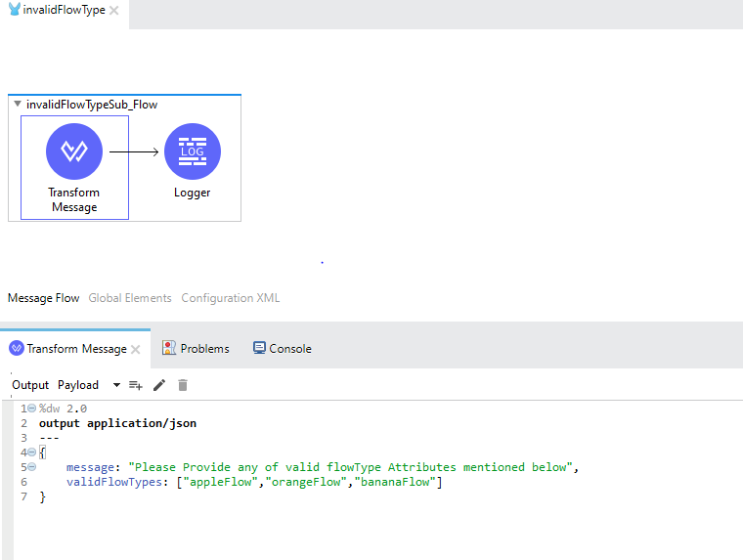Click the Payload label in output bar

[x=78, y=385]
